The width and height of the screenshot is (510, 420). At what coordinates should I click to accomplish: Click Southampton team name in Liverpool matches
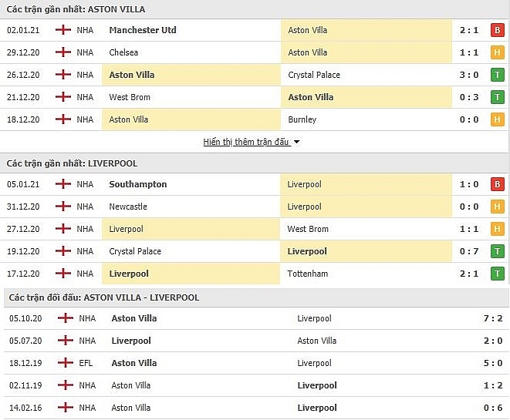click(x=138, y=184)
